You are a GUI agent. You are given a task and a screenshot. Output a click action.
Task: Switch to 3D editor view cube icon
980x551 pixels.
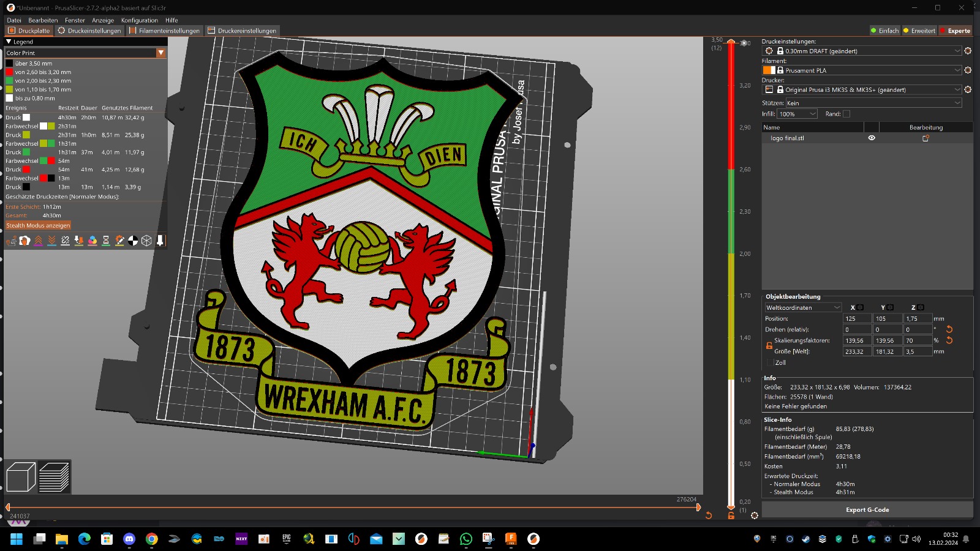pyautogui.click(x=21, y=477)
